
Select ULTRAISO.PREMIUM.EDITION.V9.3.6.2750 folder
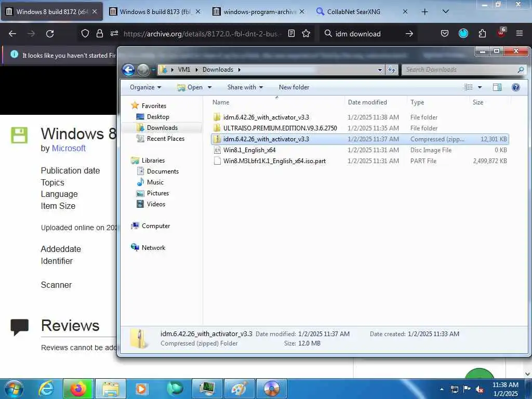360,128
